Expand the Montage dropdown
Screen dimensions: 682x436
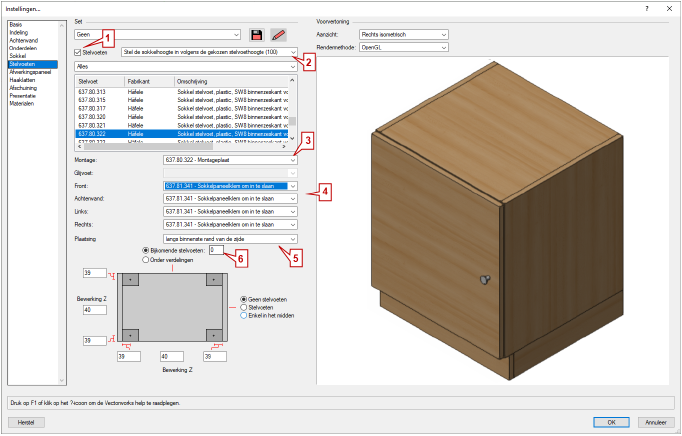(231, 160)
